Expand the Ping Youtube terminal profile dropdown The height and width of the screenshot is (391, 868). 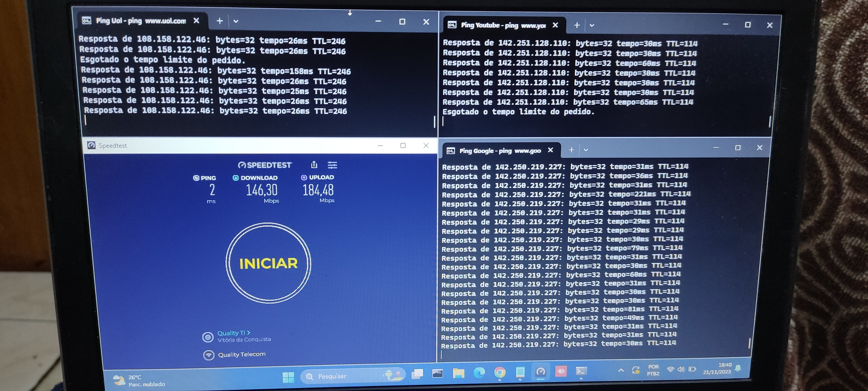pyautogui.click(x=592, y=25)
